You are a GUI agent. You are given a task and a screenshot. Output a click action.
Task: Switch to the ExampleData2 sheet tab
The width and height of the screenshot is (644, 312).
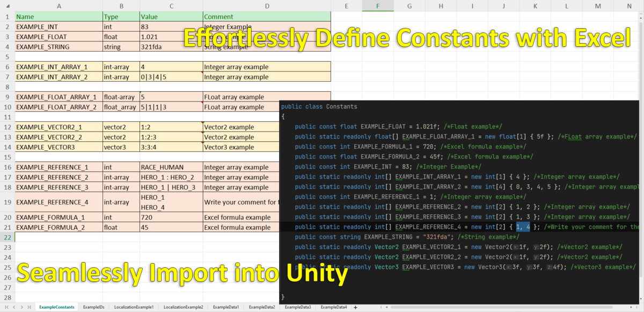coord(262,307)
